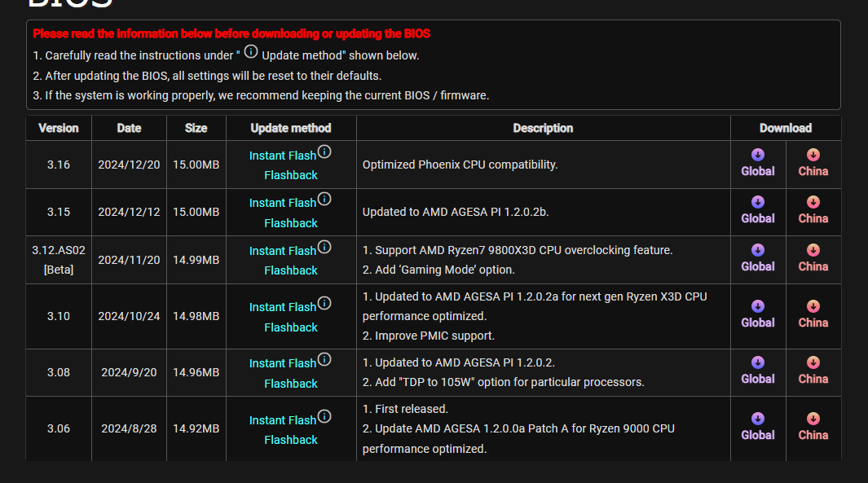Viewport: 868px width, 483px height.
Task: Click the Date column header
Action: [x=129, y=128]
